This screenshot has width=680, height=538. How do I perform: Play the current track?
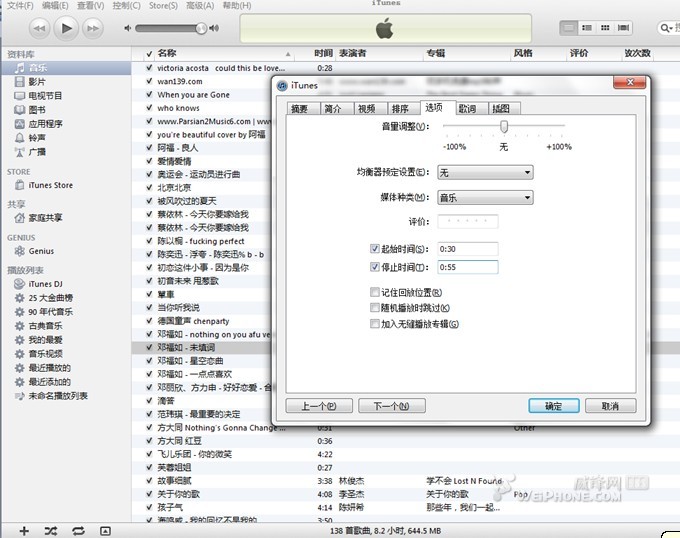66,28
